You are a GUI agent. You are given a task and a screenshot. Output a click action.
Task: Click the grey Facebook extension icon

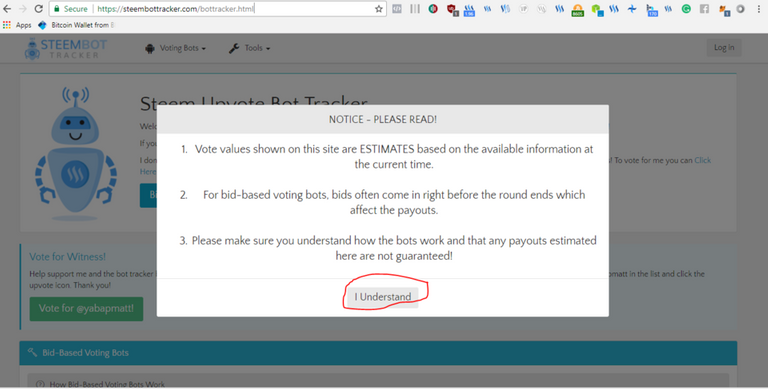pos(704,9)
